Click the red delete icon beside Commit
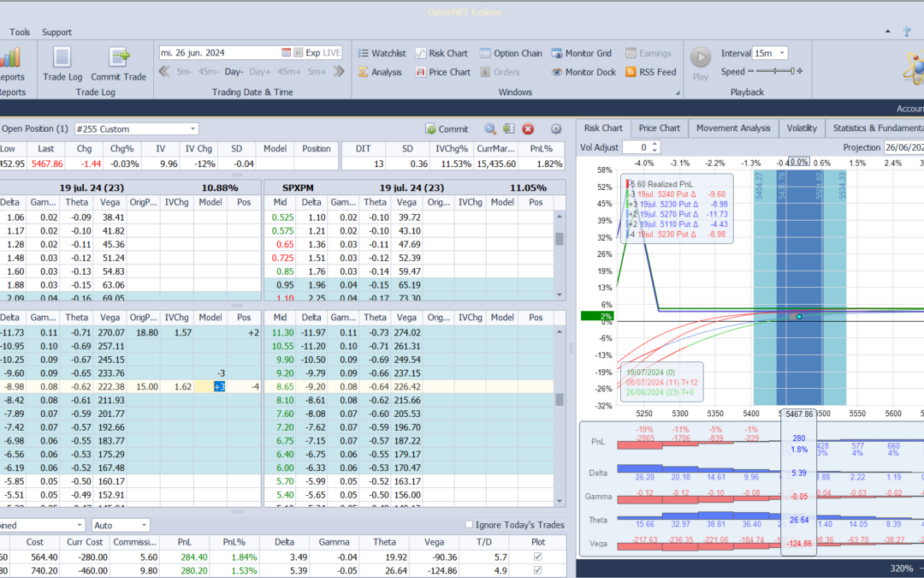Image resolution: width=924 pixels, height=578 pixels. pyautogui.click(x=528, y=129)
